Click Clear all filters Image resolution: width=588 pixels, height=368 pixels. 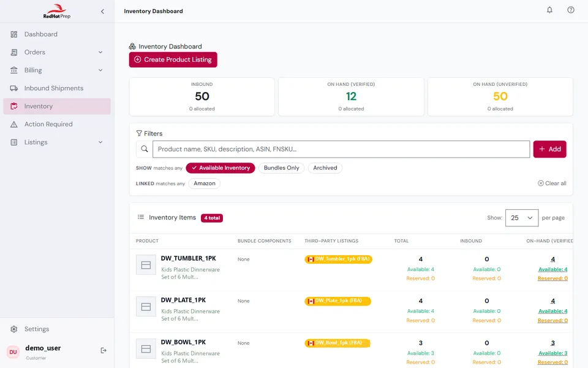tap(552, 183)
